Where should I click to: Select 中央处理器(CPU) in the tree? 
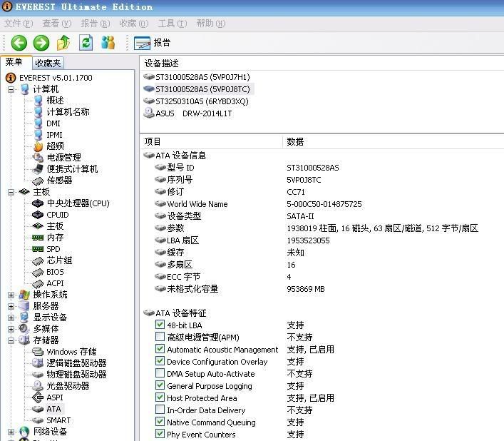78,203
